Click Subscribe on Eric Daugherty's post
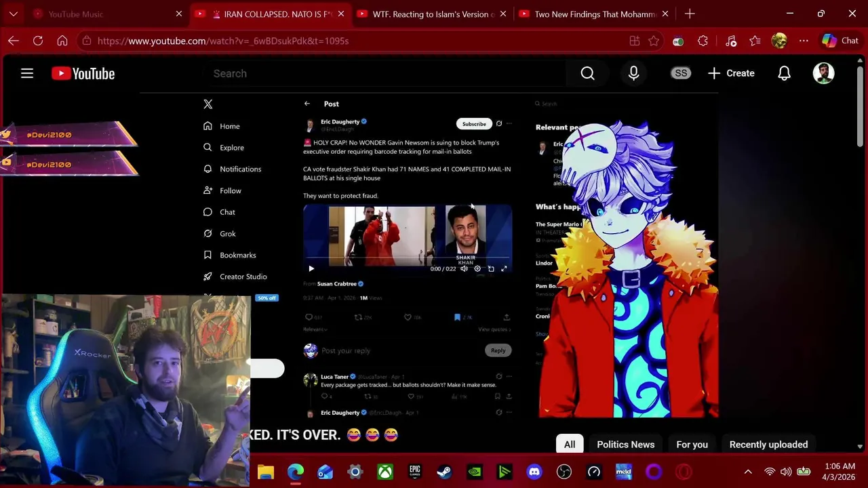This screenshot has height=488, width=868. pyautogui.click(x=474, y=124)
